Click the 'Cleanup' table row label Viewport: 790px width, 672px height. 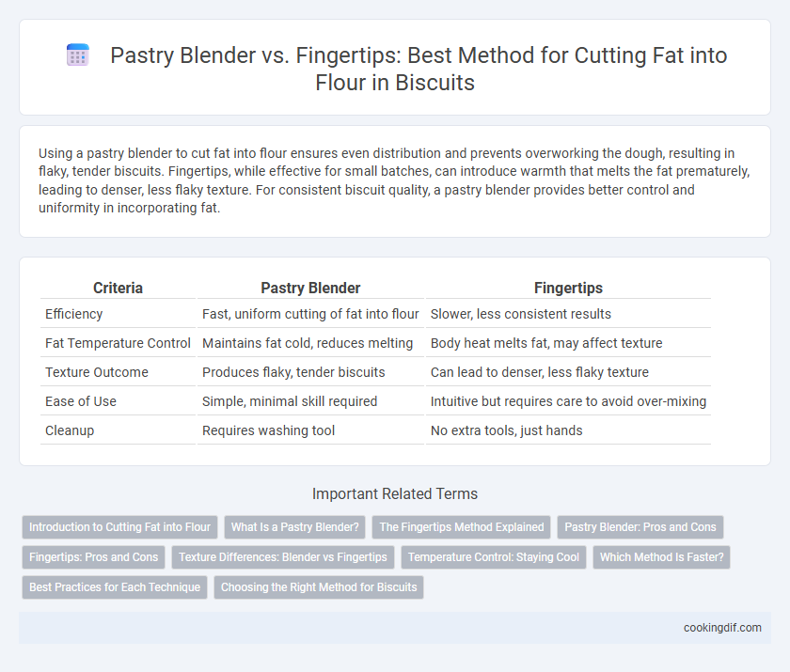click(x=70, y=430)
